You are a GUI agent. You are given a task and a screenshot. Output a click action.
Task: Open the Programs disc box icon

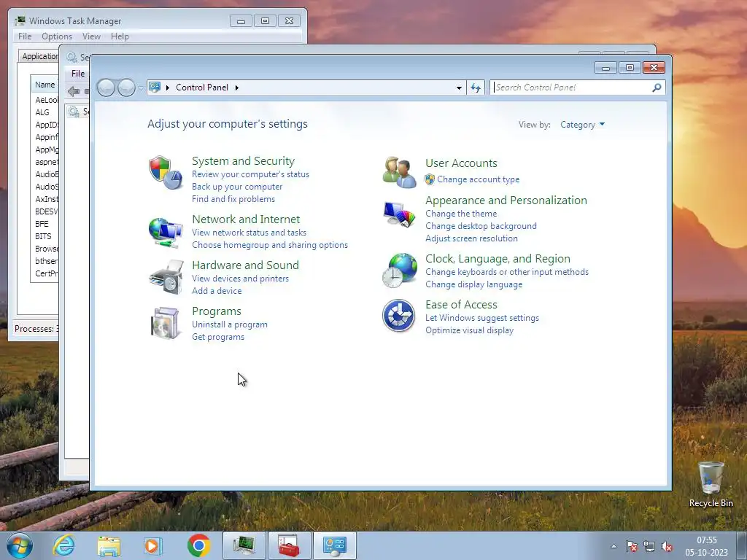pos(165,323)
